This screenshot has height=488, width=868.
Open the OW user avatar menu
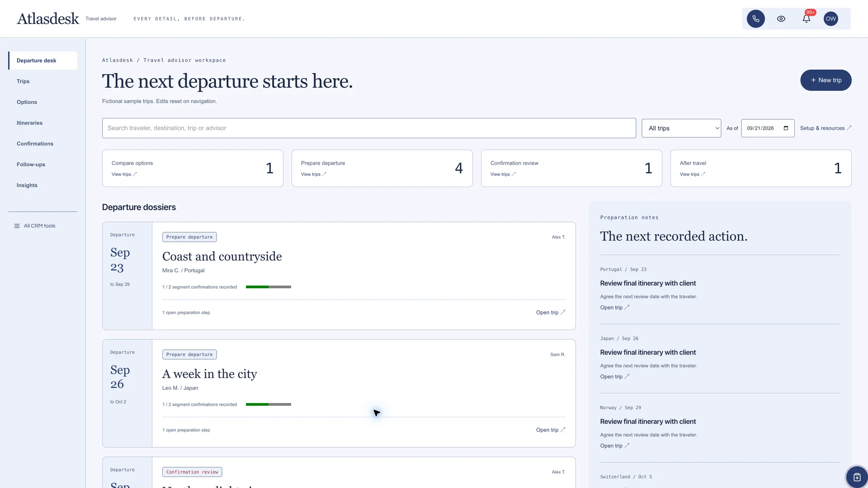click(830, 19)
